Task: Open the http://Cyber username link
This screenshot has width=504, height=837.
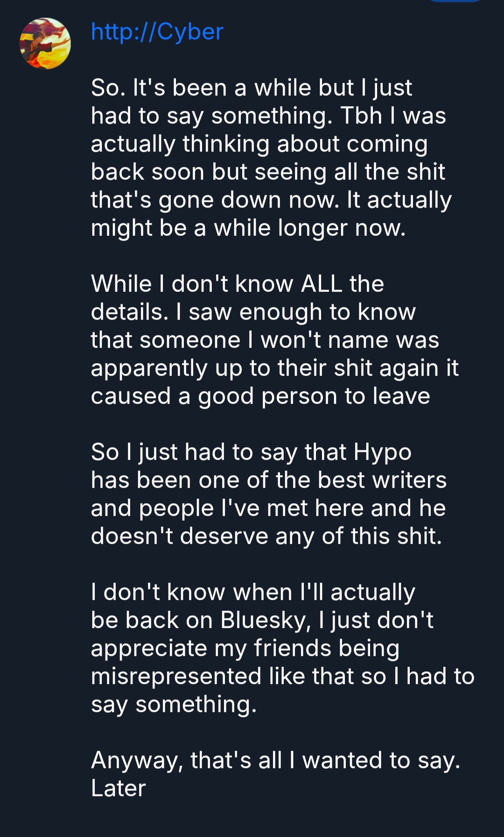Action: pos(157,32)
